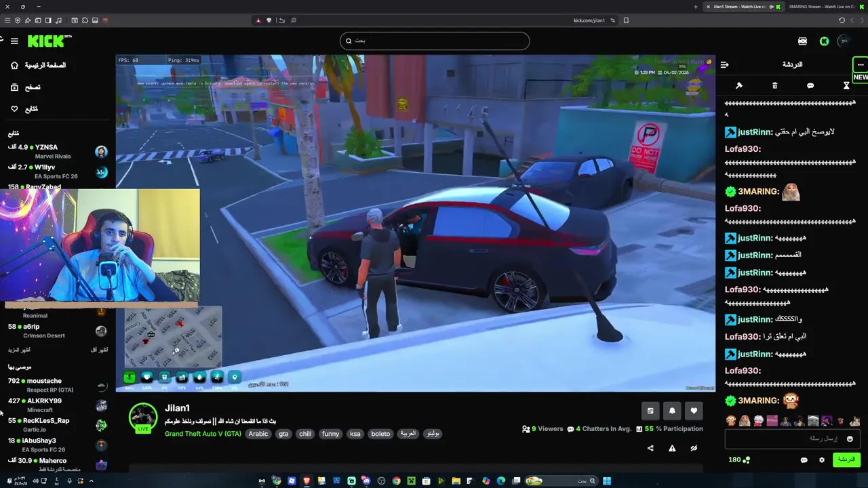
Task: Click YZNSA's round avatar
Action: 101,151
